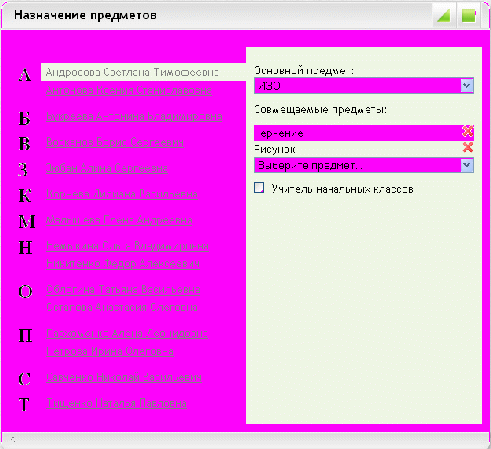Click the green triangle title bar icon
491x449 pixels.
coord(443,15)
